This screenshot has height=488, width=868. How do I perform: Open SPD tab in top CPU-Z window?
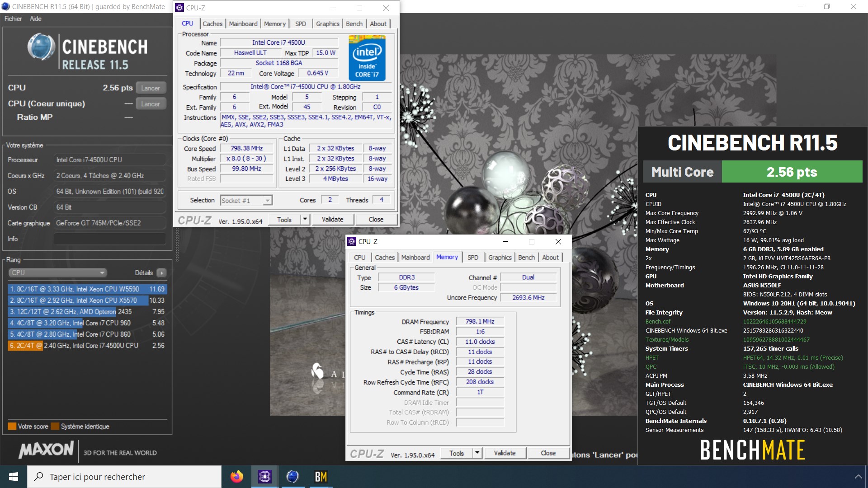click(x=301, y=23)
